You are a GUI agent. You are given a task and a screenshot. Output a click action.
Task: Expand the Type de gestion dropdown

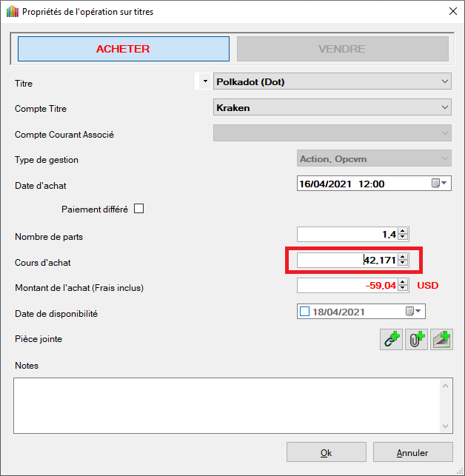444,158
